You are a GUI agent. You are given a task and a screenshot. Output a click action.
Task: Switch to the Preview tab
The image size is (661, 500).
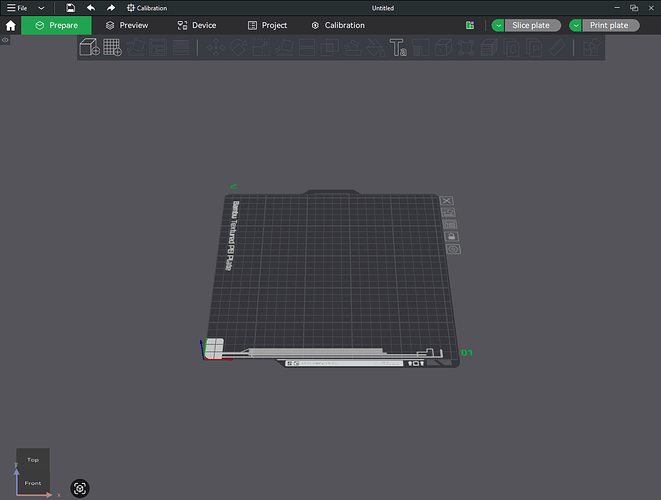click(127, 25)
